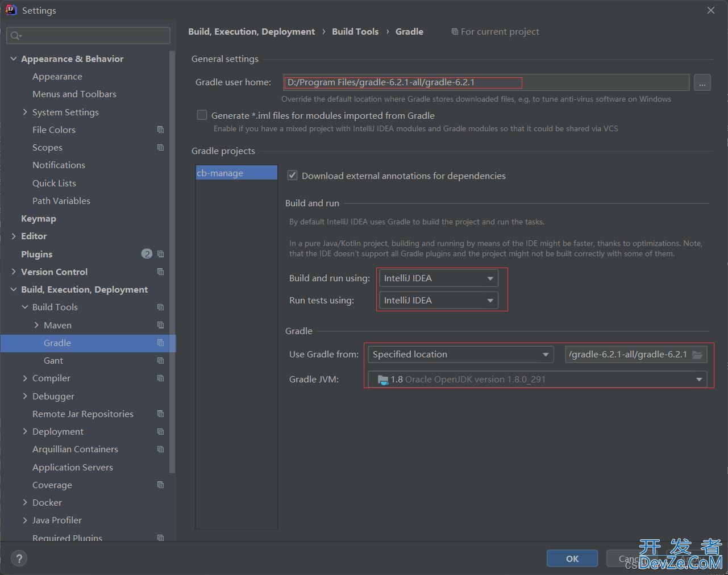Viewport: 728px width, 575px height.
Task: Click project-level icon next to Gant
Action: [x=160, y=360]
